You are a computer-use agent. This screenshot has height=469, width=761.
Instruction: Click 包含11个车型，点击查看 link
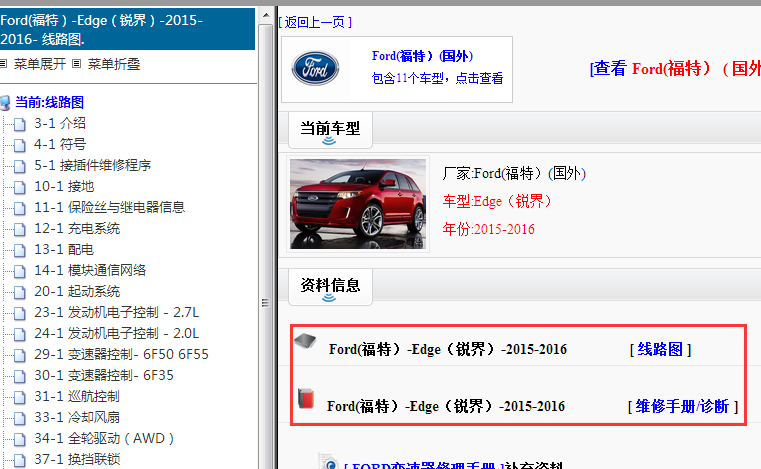coord(437,78)
